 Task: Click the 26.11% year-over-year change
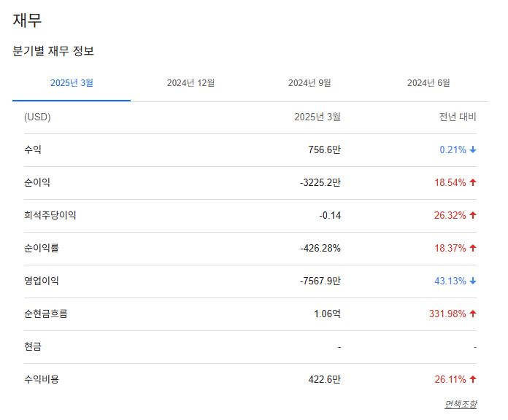450,379
